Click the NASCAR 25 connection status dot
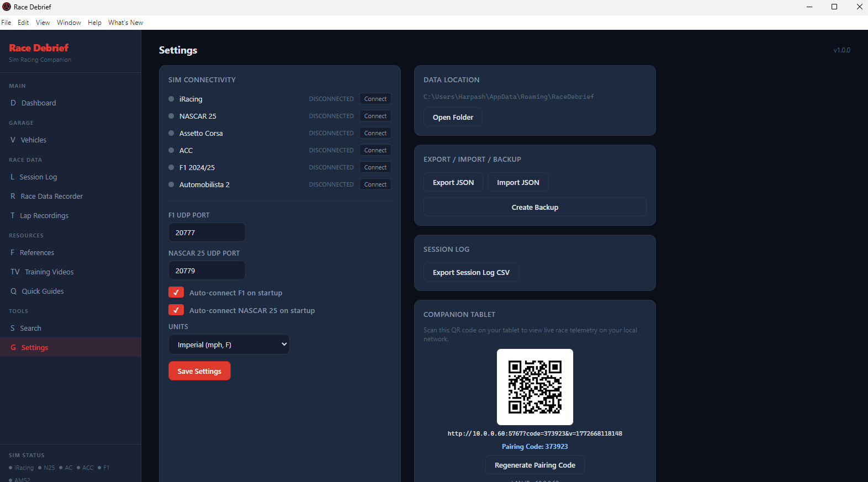 [171, 116]
